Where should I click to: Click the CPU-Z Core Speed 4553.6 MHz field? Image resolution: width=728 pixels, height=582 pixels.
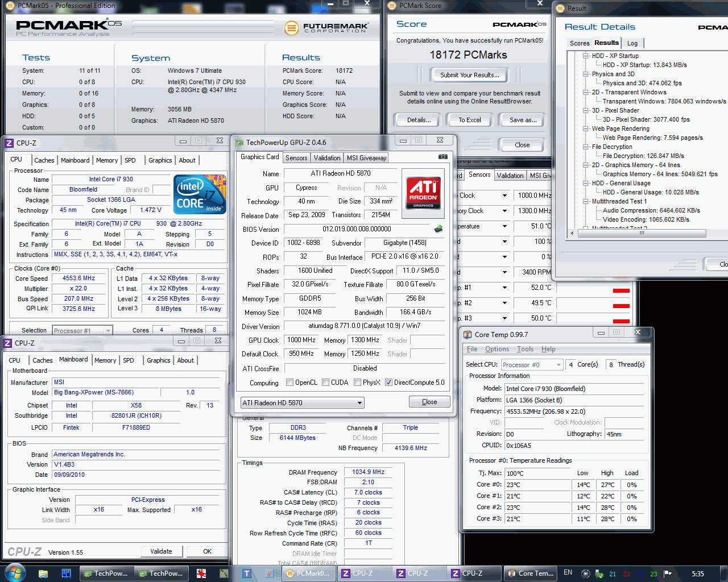[x=78, y=278]
